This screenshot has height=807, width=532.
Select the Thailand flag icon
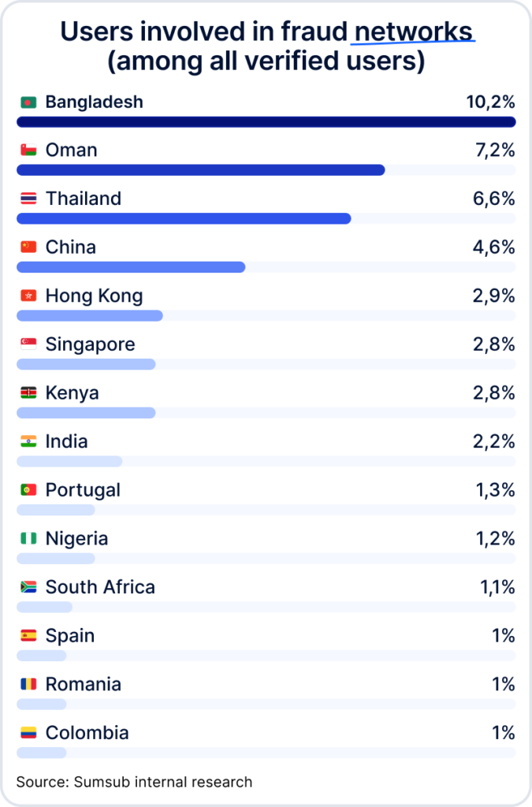[28, 199]
